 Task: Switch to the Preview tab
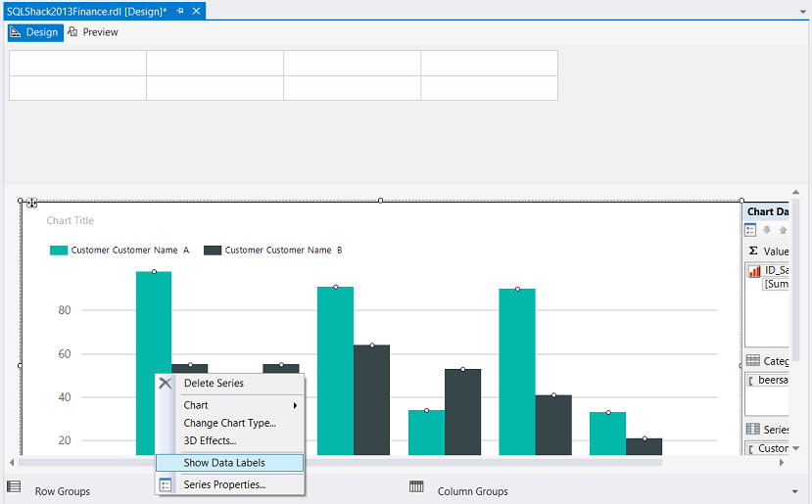point(92,32)
